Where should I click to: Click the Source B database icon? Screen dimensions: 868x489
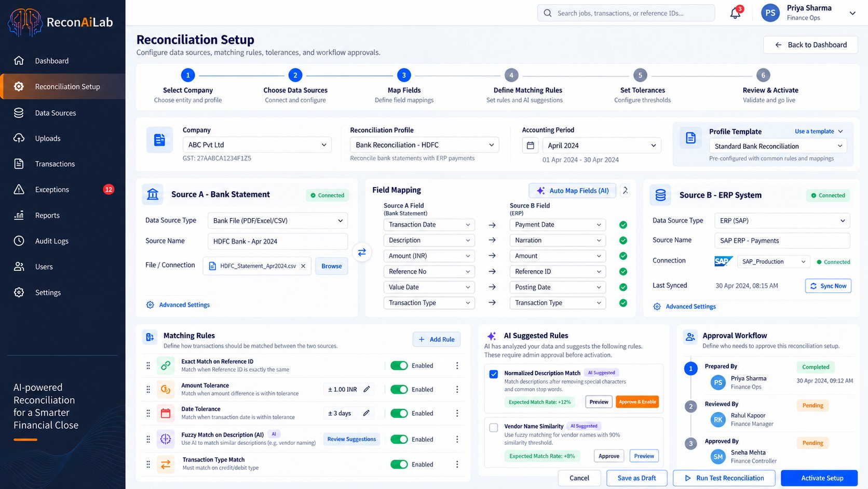(660, 195)
